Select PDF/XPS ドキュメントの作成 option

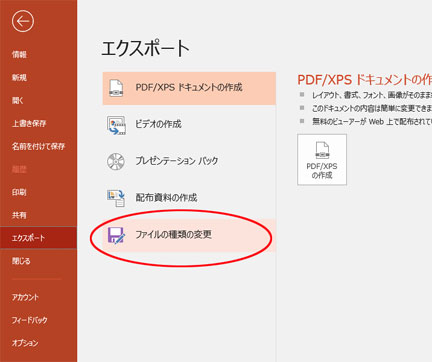click(189, 88)
